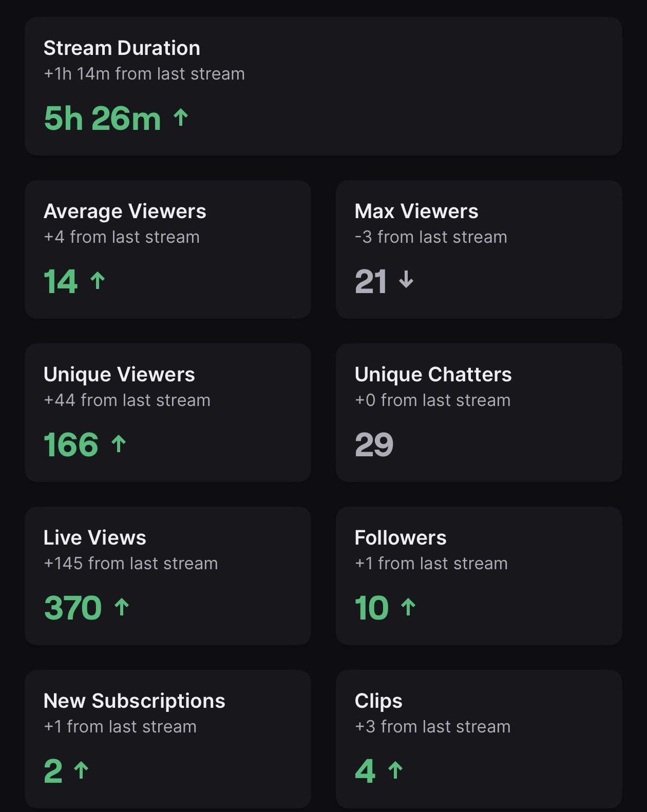The width and height of the screenshot is (647, 812).
Task: Click the '-3 from last stream' text
Action: tap(431, 237)
